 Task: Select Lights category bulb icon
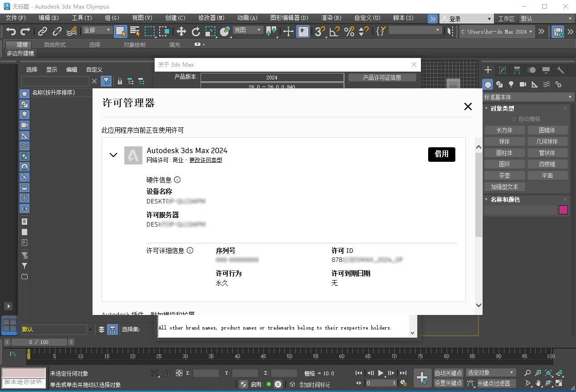tap(511, 84)
